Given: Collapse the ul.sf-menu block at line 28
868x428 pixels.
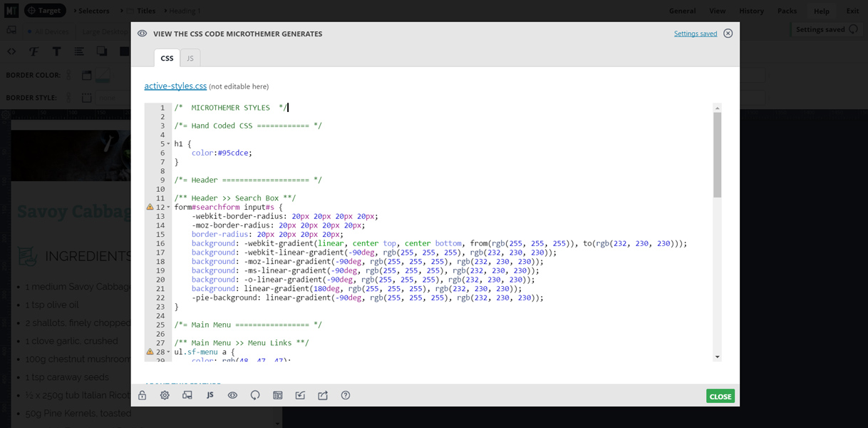Looking at the screenshot, I should pyautogui.click(x=168, y=352).
